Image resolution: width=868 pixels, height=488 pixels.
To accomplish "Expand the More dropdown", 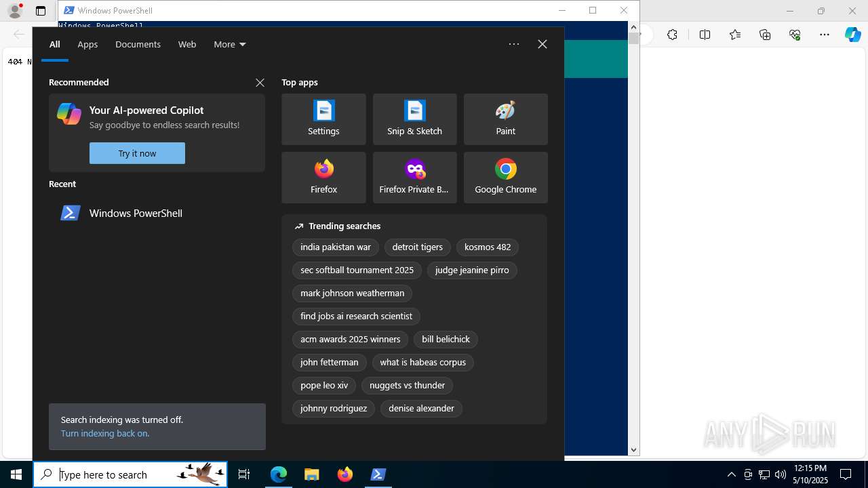I will pos(230,44).
